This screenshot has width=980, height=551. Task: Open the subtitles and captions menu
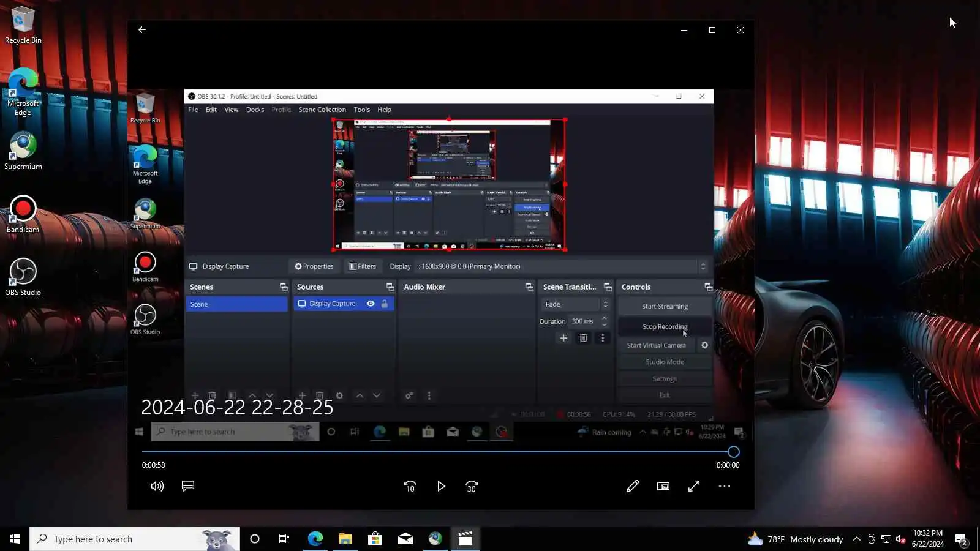click(x=188, y=486)
